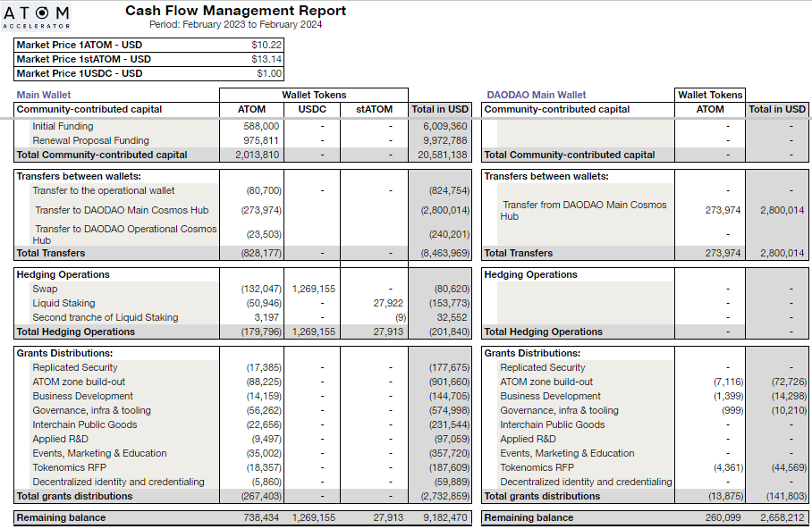The image size is (812, 529).
Task: Click the stATOM market price value $13.14
Action: coord(266,59)
